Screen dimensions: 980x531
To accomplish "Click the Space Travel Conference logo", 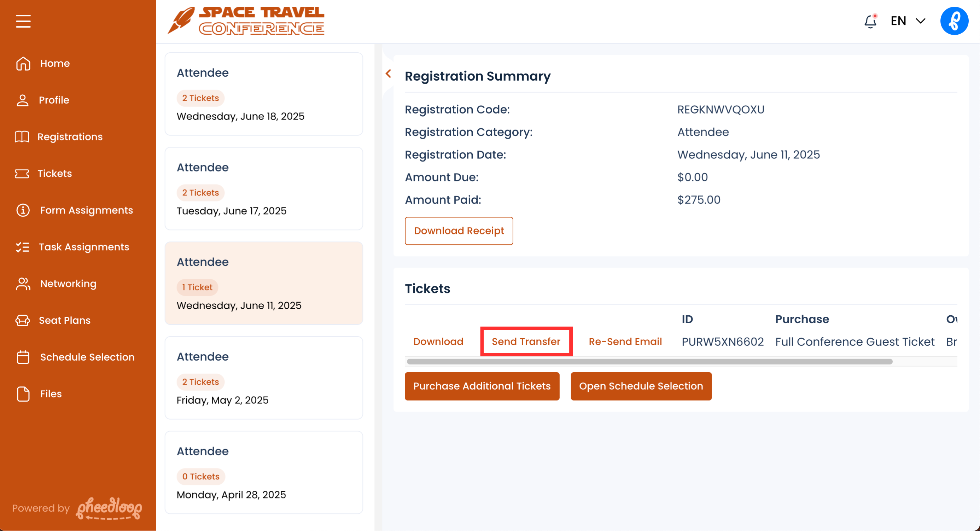I will (246, 21).
